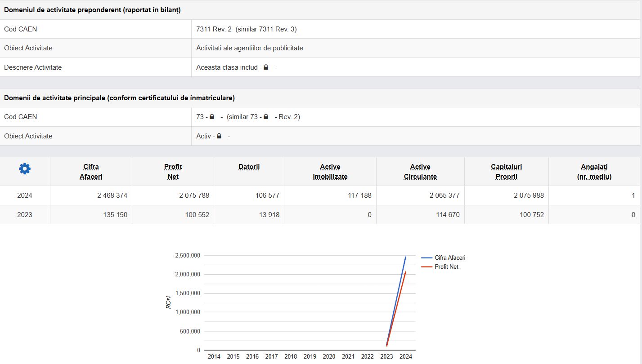Click the lock icon in Descriere Activitate row
The height and width of the screenshot is (364, 642).
(x=266, y=67)
